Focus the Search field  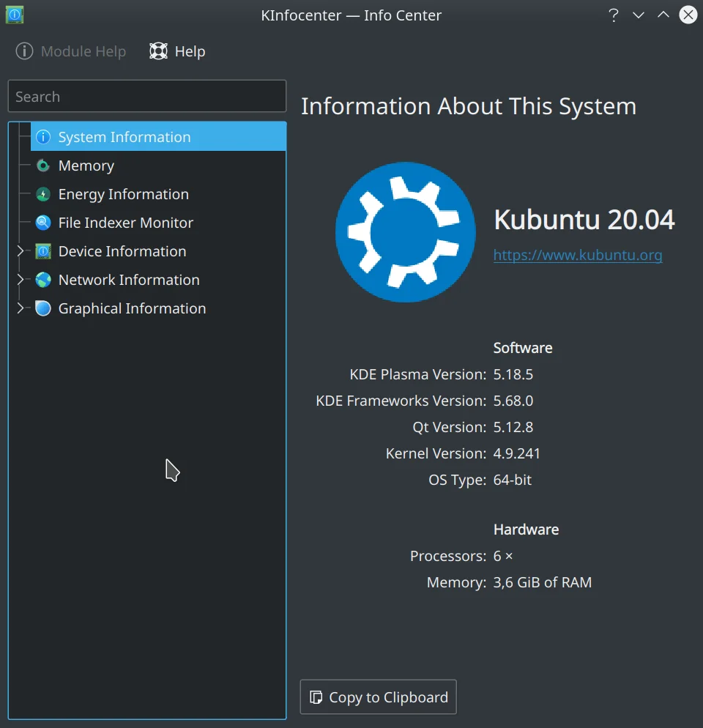pyautogui.click(x=147, y=96)
